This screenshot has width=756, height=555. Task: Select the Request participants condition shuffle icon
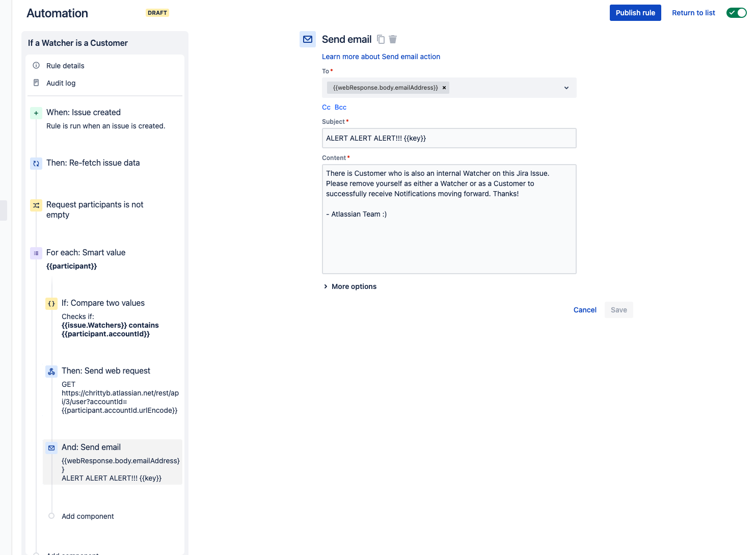[x=36, y=205]
